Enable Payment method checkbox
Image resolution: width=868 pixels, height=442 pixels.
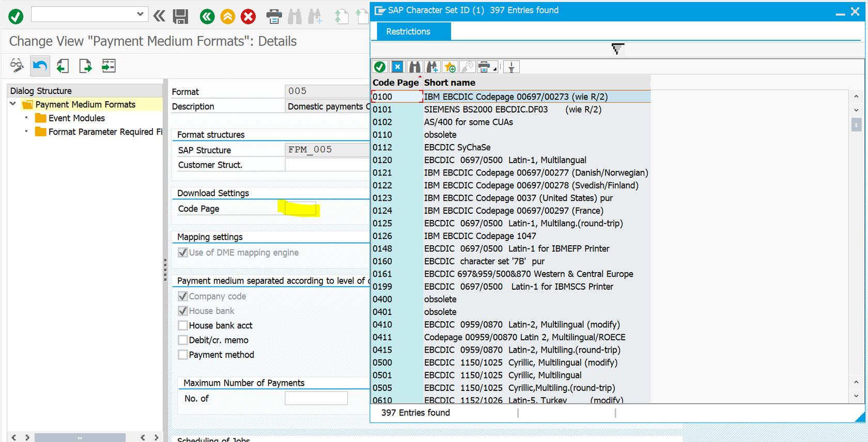click(x=182, y=355)
